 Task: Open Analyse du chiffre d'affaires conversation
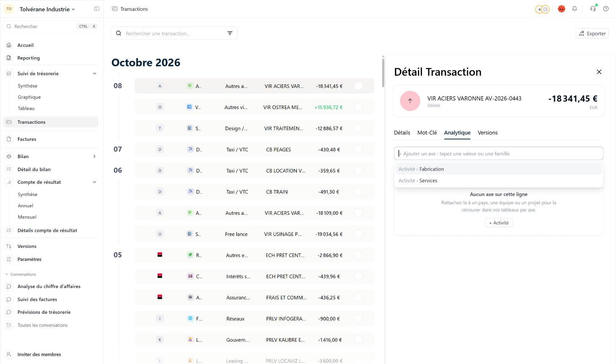(x=51, y=287)
